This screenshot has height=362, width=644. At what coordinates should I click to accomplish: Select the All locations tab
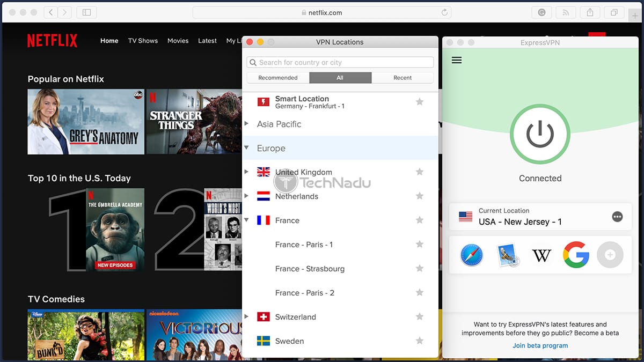[x=340, y=78]
